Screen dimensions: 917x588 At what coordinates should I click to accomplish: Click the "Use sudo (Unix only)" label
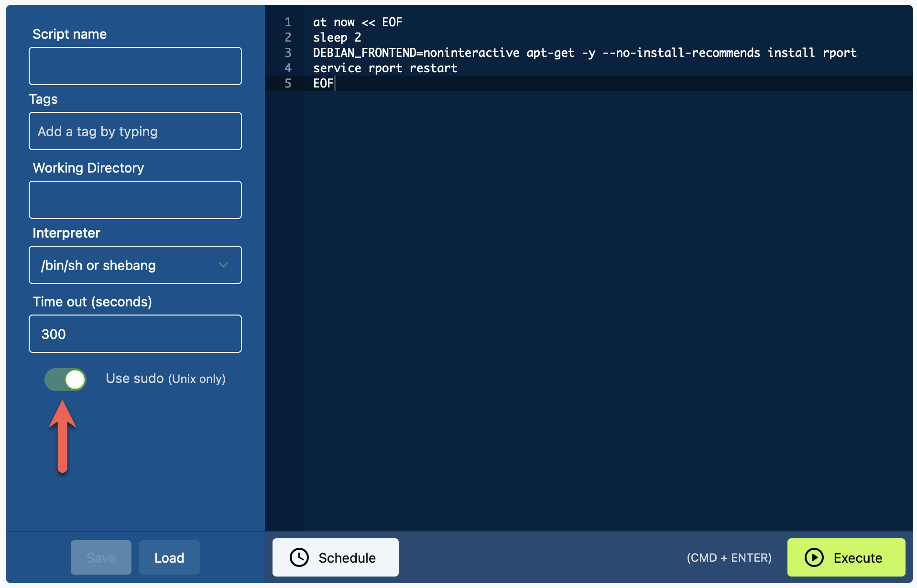tap(165, 379)
